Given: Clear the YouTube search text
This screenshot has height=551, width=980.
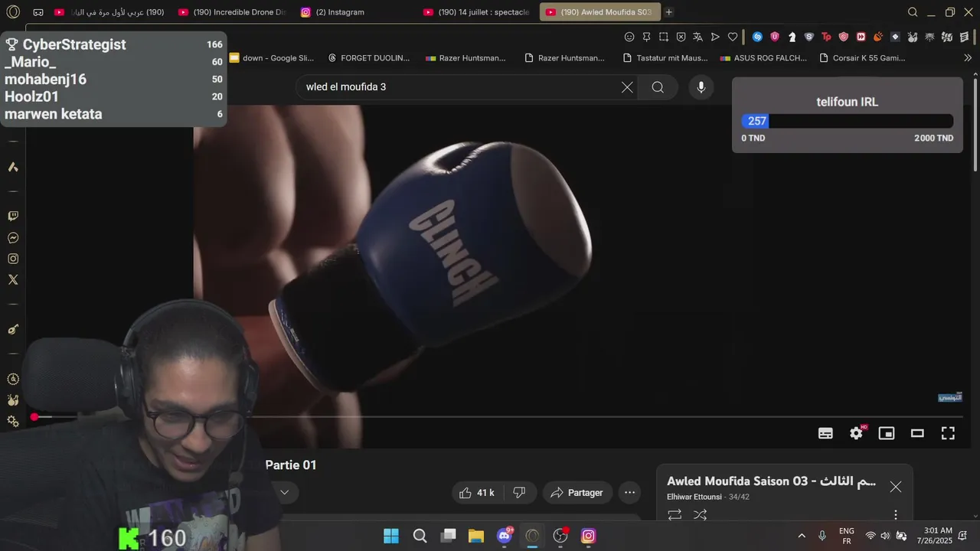Looking at the screenshot, I should 627,87.
